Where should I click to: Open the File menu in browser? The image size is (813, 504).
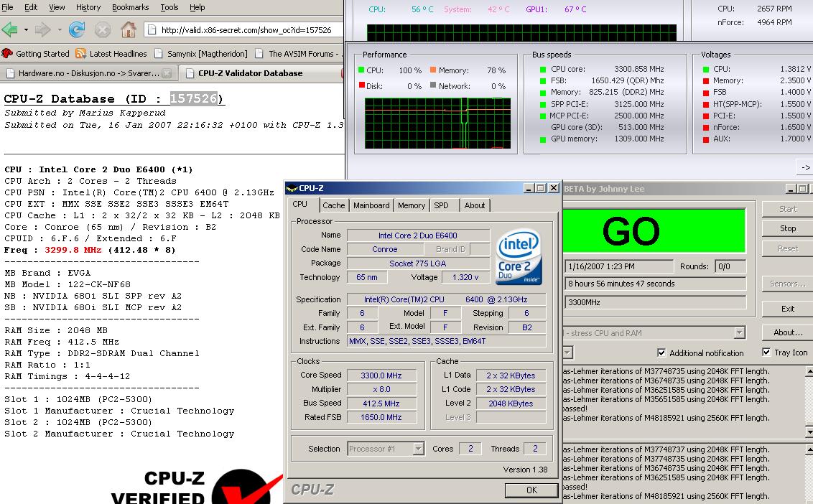(x=8, y=7)
